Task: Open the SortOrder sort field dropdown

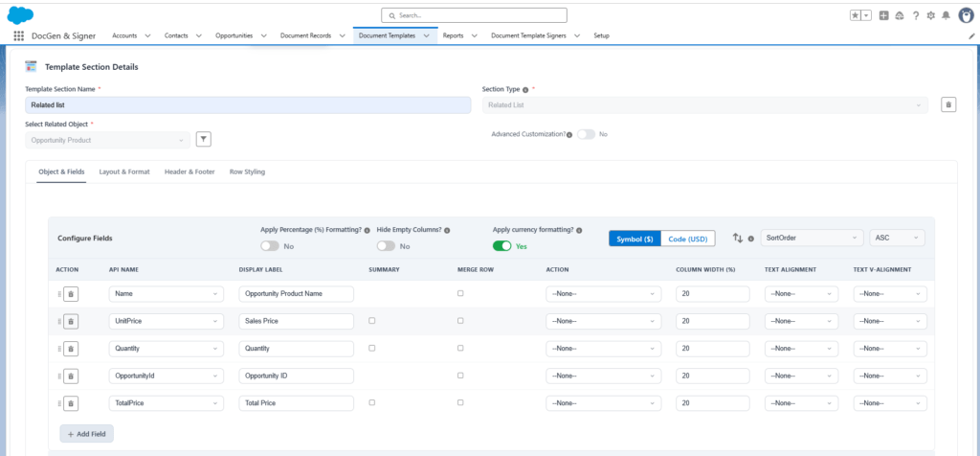Action: [812, 238]
